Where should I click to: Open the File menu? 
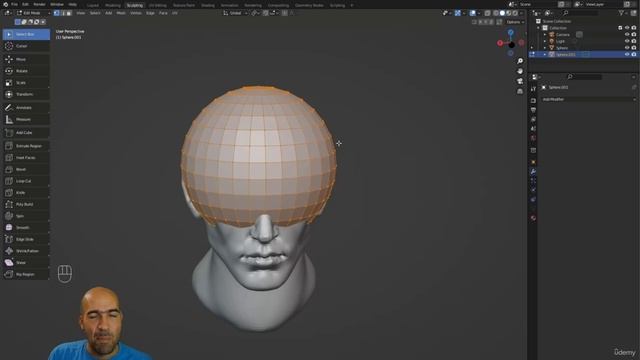click(14, 4)
